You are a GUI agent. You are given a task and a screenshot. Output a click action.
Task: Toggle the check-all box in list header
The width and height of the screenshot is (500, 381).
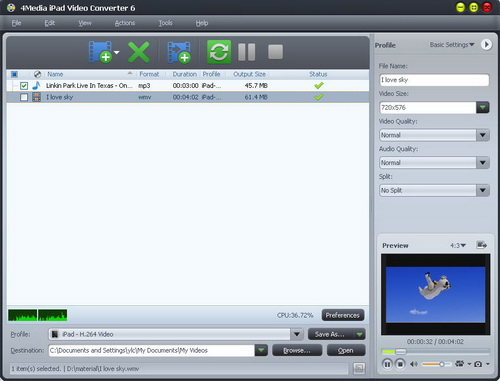(14, 74)
